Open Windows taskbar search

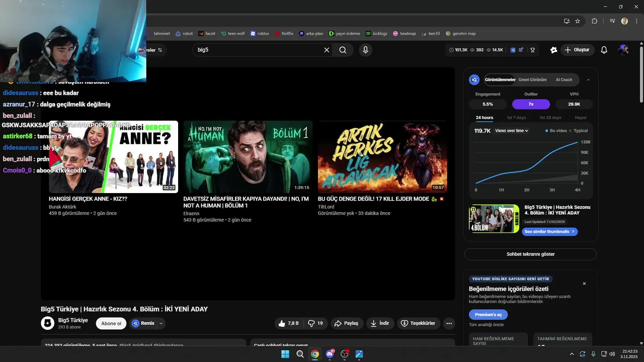[x=300, y=354]
